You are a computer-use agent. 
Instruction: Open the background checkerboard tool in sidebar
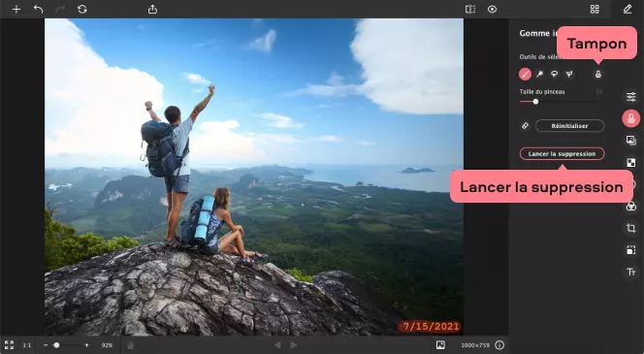point(631,163)
